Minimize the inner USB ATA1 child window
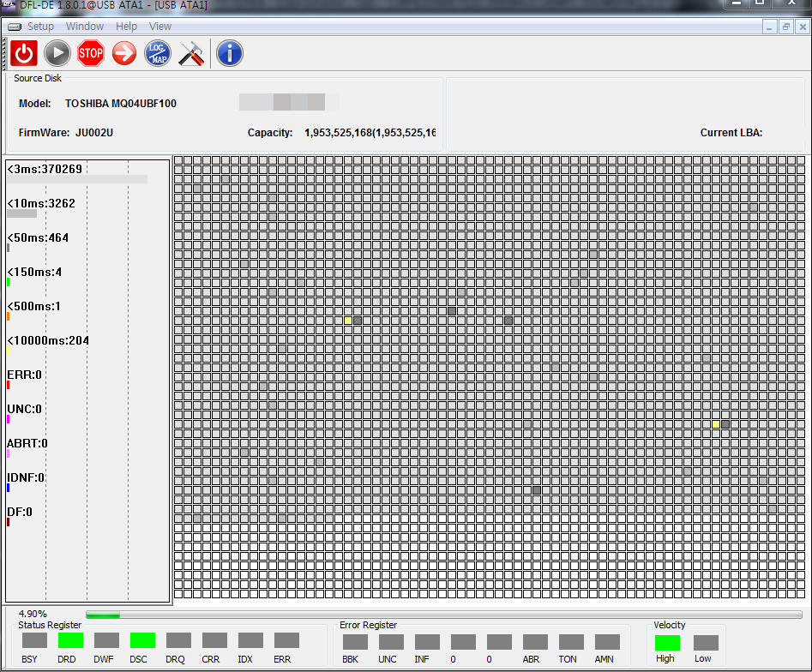812x672 pixels. pos(769,27)
